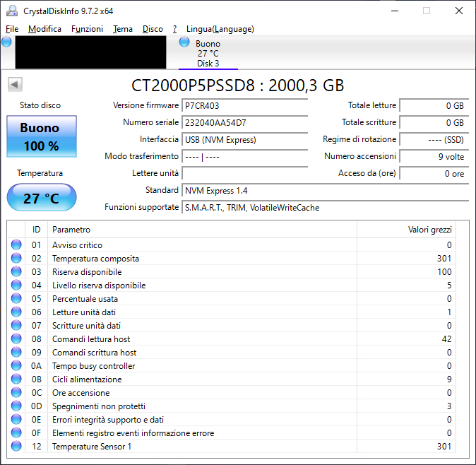The width and height of the screenshot is (476, 465).
Task: Click the status orb for Letture unità dati
Action: (16, 312)
